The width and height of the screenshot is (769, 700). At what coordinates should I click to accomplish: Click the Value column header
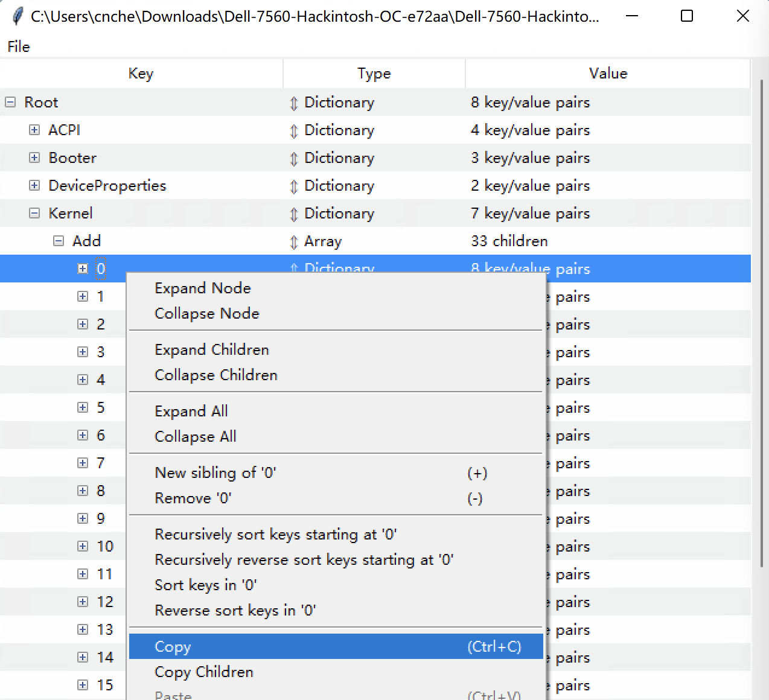[x=608, y=74]
